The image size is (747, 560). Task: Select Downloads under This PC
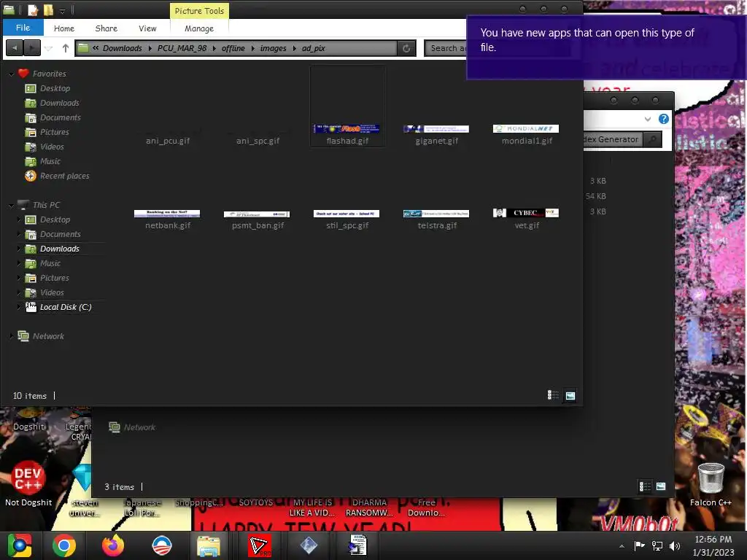point(59,249)
